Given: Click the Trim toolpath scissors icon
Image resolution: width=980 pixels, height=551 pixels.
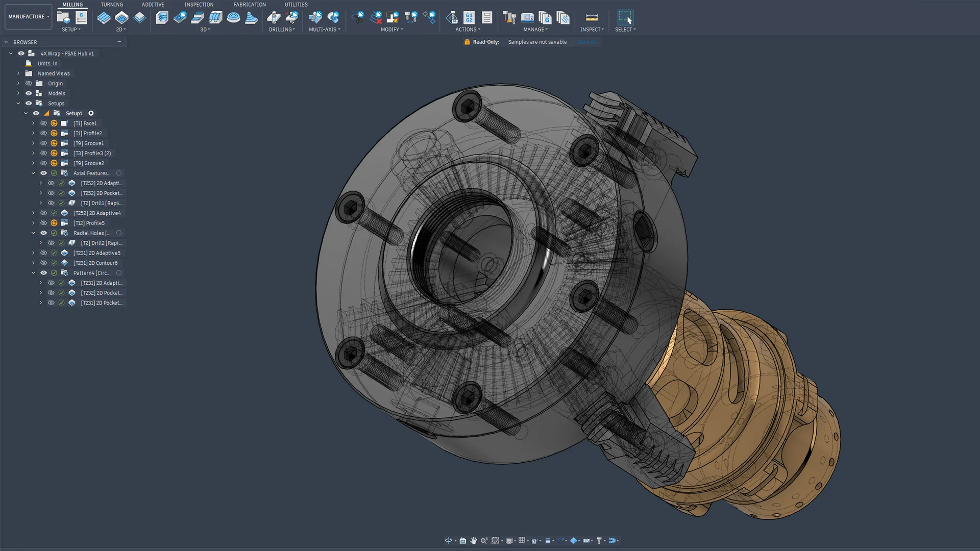Looking at the screenshot, I should click(358, 17).
